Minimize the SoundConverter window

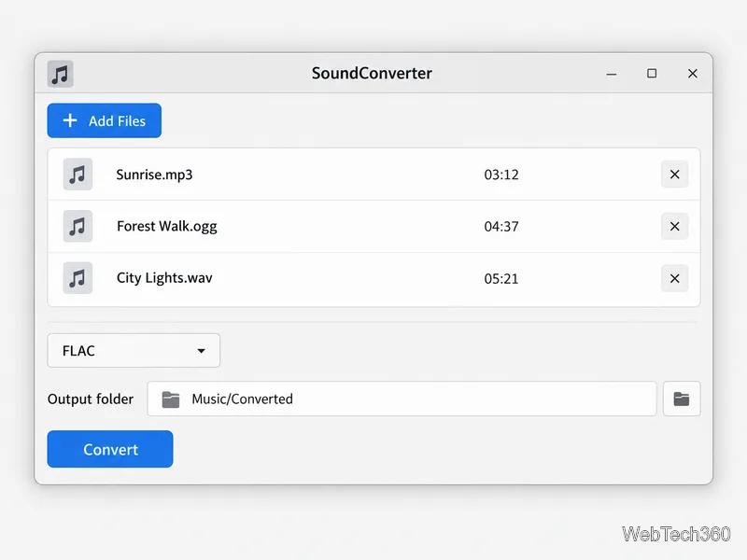click(x=612, y=74)
